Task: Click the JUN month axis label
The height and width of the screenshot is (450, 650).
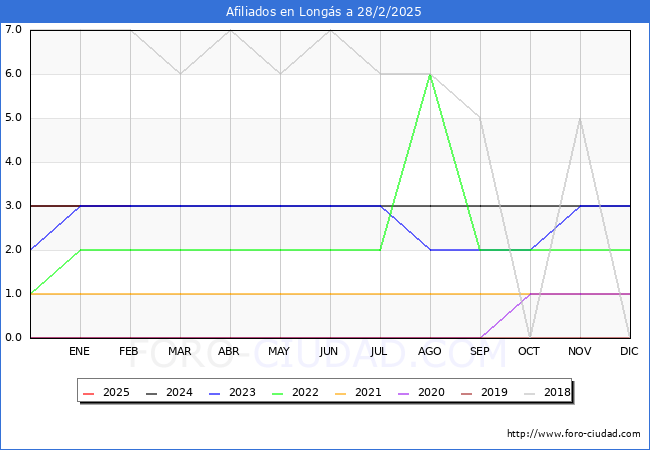Action: [329, 351]
